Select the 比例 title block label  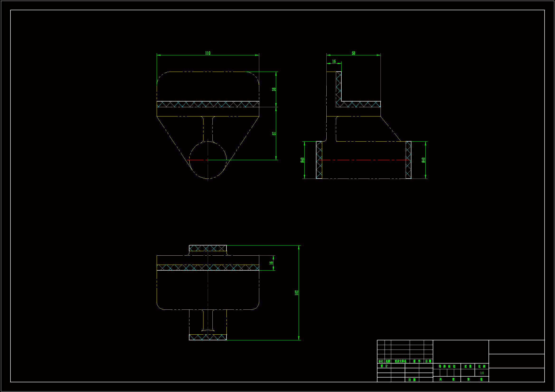[482, 366]
